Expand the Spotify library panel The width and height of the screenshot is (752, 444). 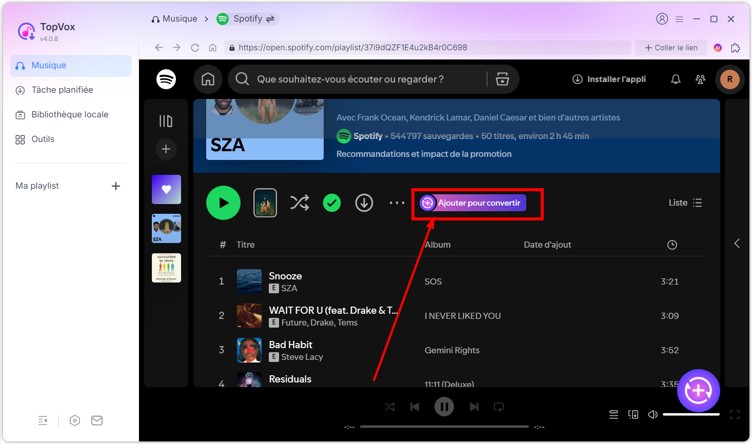[166, 121]
